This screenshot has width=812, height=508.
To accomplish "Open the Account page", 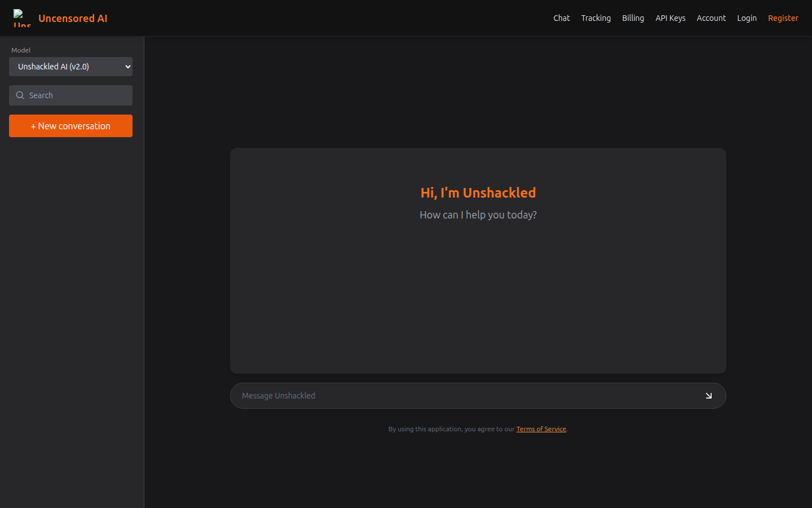I will click(710, 18).
